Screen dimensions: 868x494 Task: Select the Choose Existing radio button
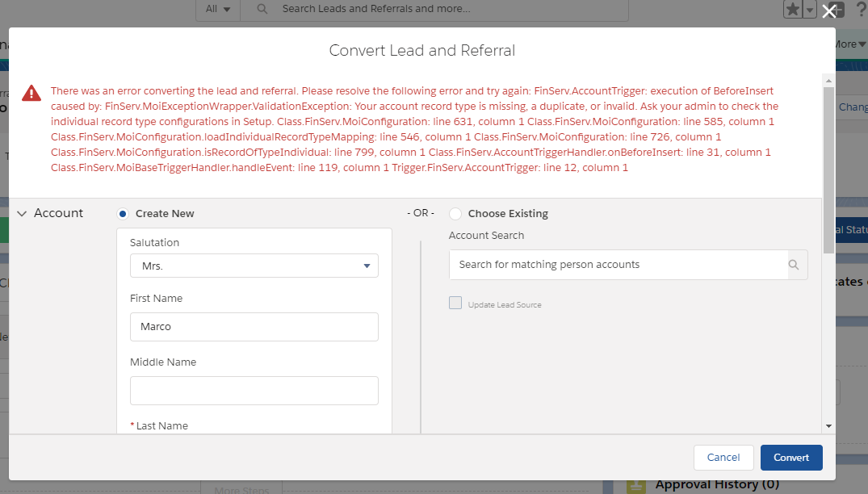(x=455, y=214)
